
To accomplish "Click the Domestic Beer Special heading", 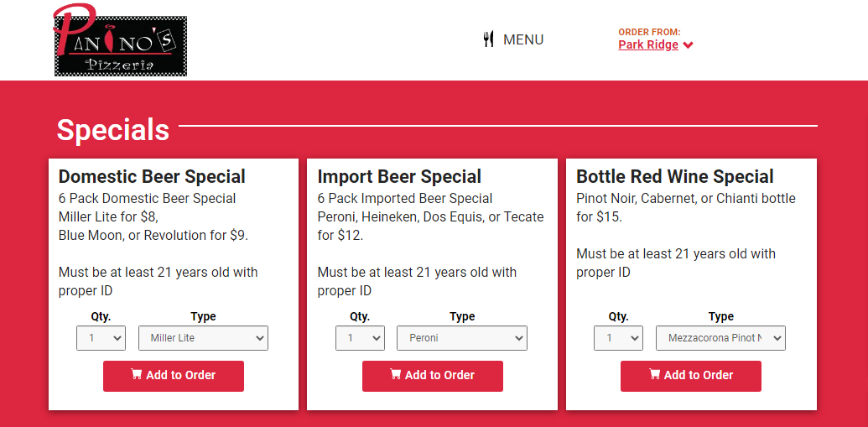I will 152,177.
